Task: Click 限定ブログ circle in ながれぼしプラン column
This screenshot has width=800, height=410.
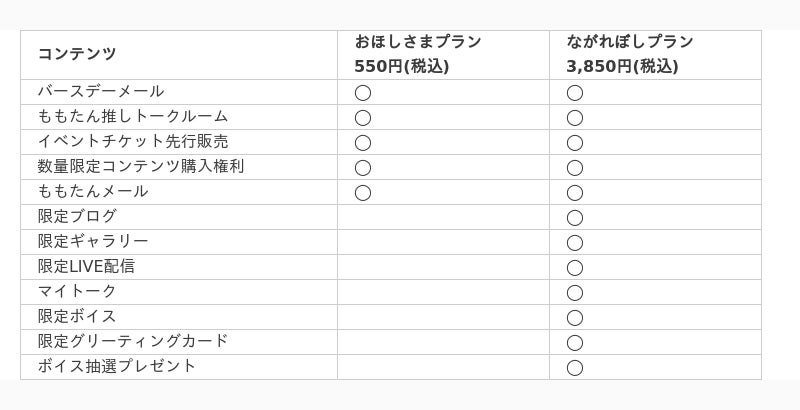Action: pyautogui.click(x=575, y=218)
